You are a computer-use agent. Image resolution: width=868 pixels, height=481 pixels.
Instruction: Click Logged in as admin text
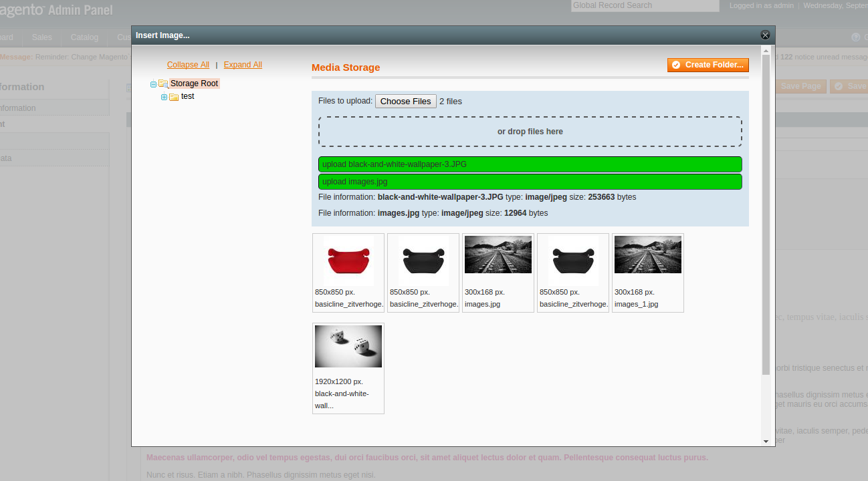pos(762,5)
